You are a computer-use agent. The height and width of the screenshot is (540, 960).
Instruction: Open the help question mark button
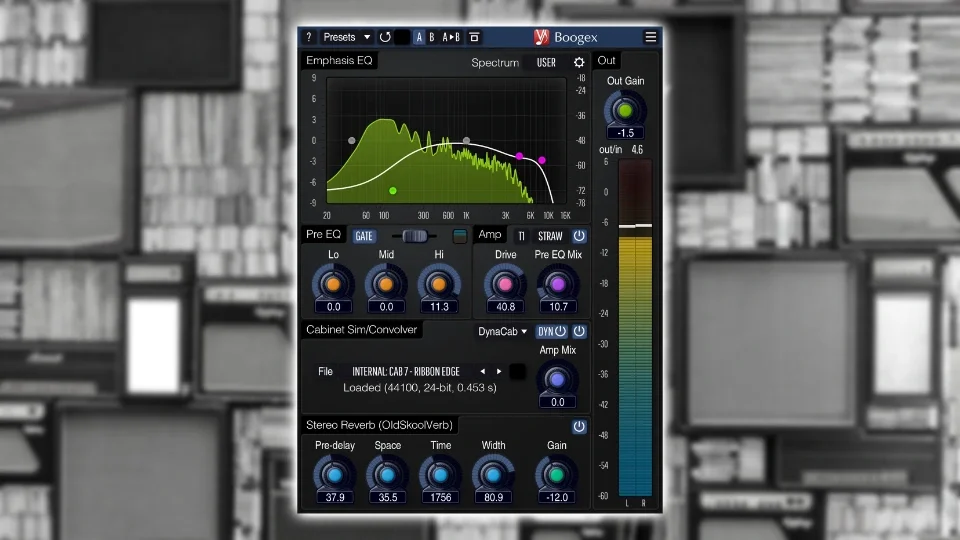tap(309, 37)
